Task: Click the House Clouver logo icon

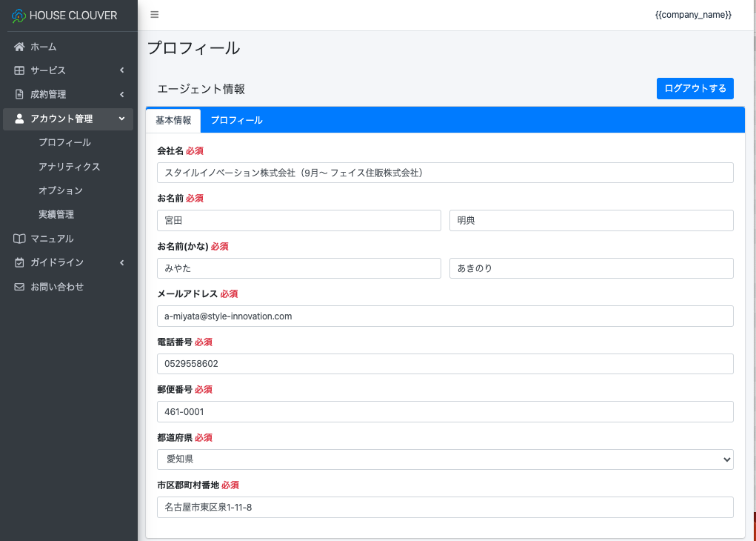Action: tap(19, 16)
